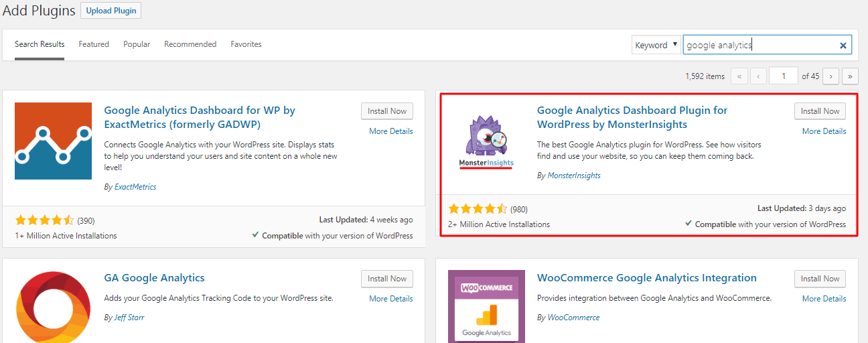
Task: Open the GA Google Analytics title link
Action: point(155,278)
